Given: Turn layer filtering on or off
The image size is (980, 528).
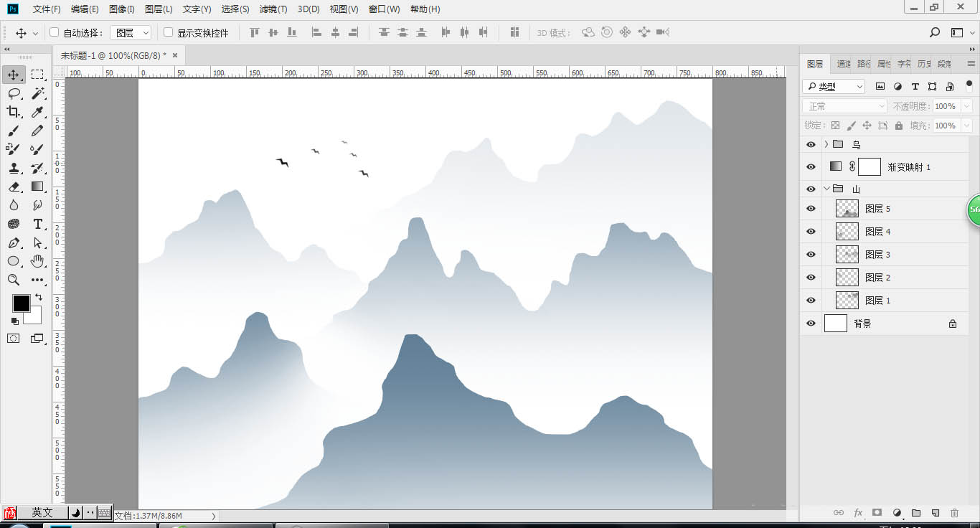Looking at the screenshot, I should (x=969, y=85).
